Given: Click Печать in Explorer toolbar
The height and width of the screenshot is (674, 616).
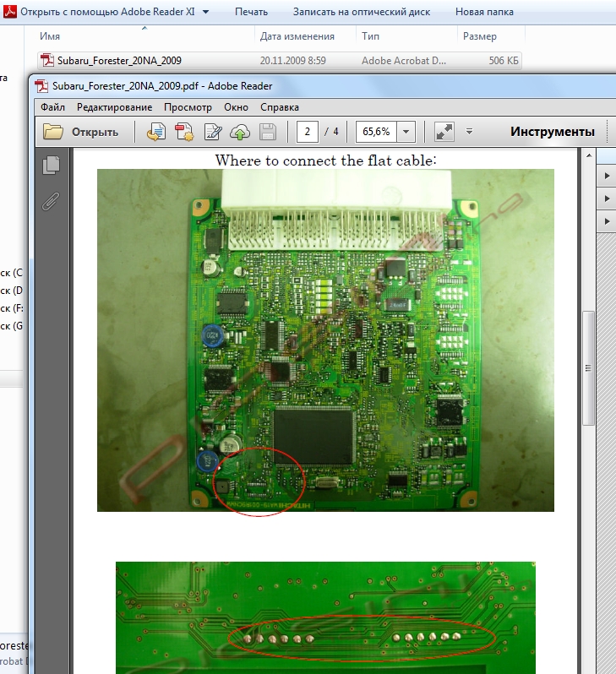Looking at the screenshot, I should point(251,12).
